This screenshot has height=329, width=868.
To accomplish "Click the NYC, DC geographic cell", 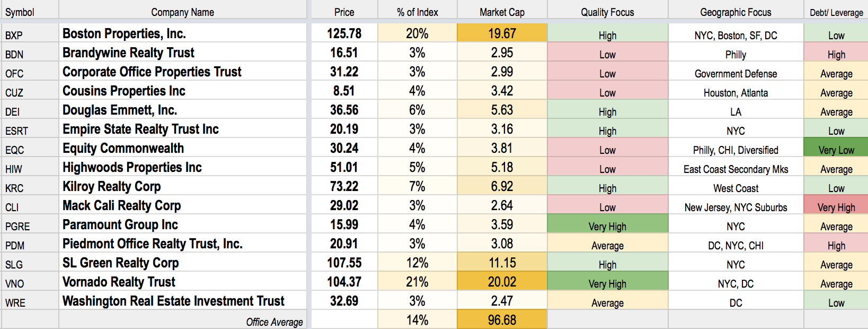I will click(x=736, y=281).
